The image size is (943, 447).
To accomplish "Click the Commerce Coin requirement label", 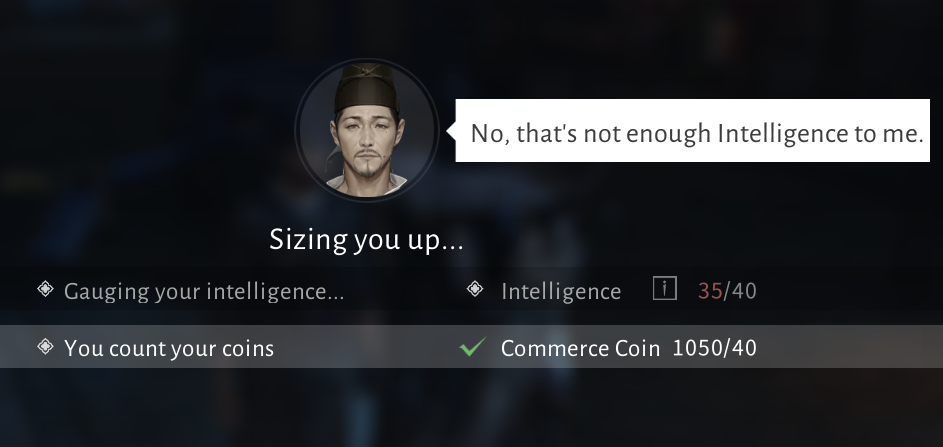I will (x=580, y=348).
